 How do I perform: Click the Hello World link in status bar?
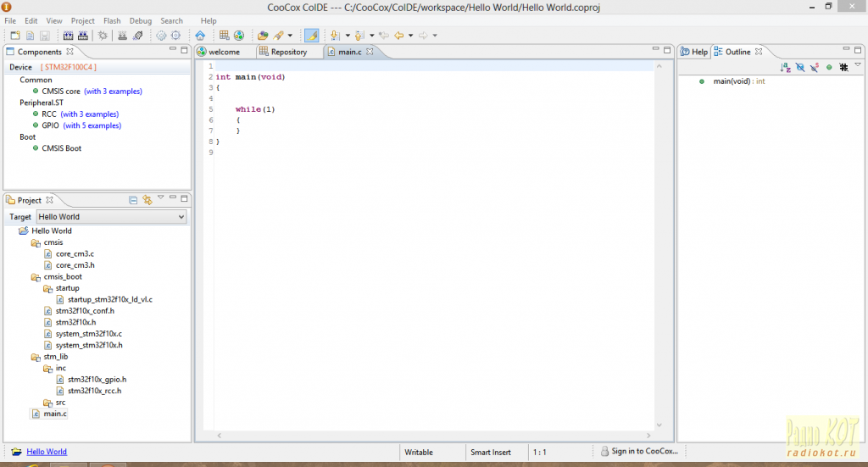(47, 452)
